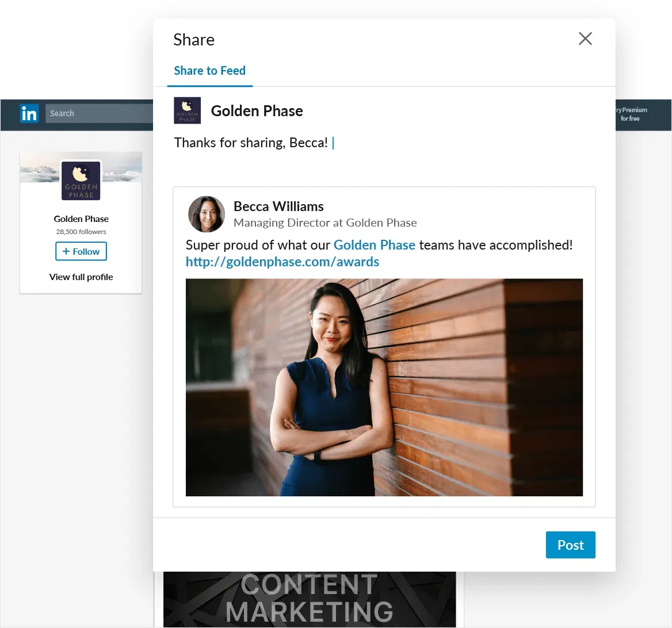The image size is (672, 628).
Task: Click the Becca Williams name in the shared post
Action: 278,206
